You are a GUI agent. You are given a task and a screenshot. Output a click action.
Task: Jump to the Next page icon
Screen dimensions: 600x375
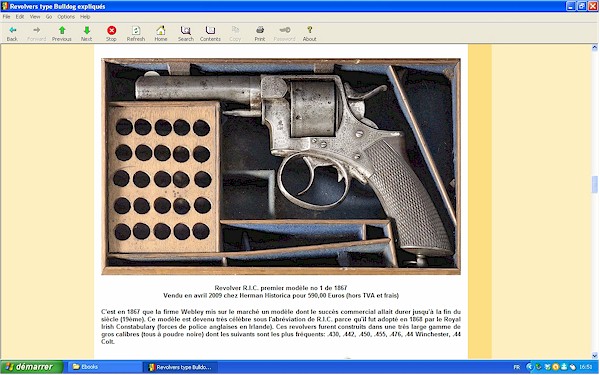[86, 33]
